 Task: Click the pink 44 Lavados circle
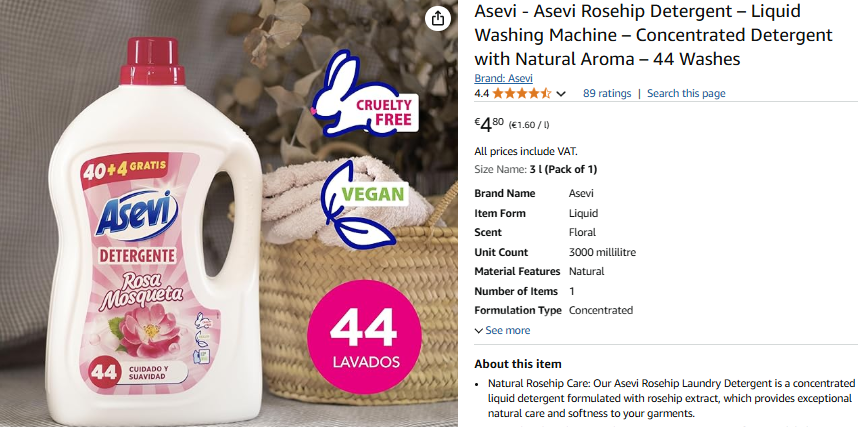point(364,337)
